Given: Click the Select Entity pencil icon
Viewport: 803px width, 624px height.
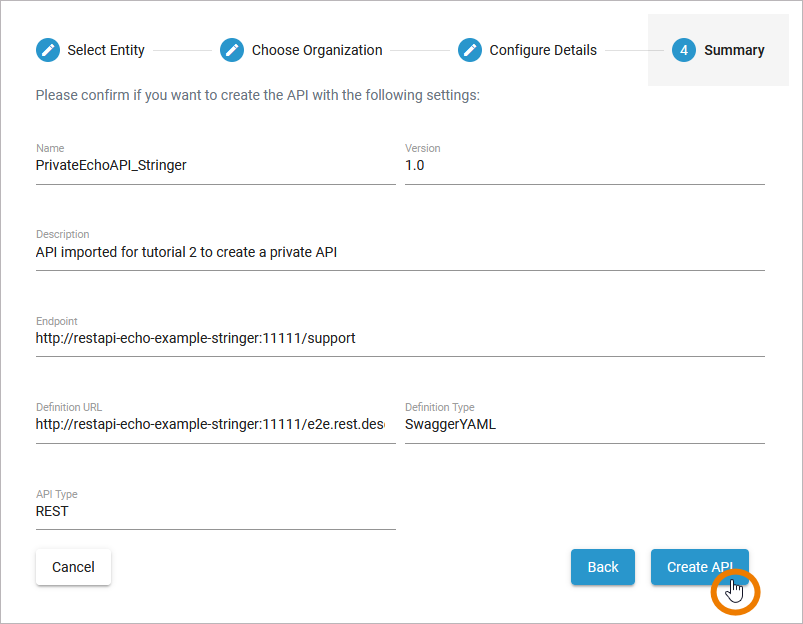Looking at the screenshot, I should click(x=48, y=50).
